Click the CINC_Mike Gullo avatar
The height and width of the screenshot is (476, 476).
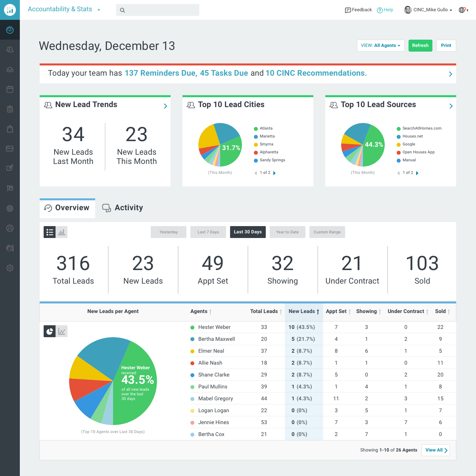click(408, 10)
